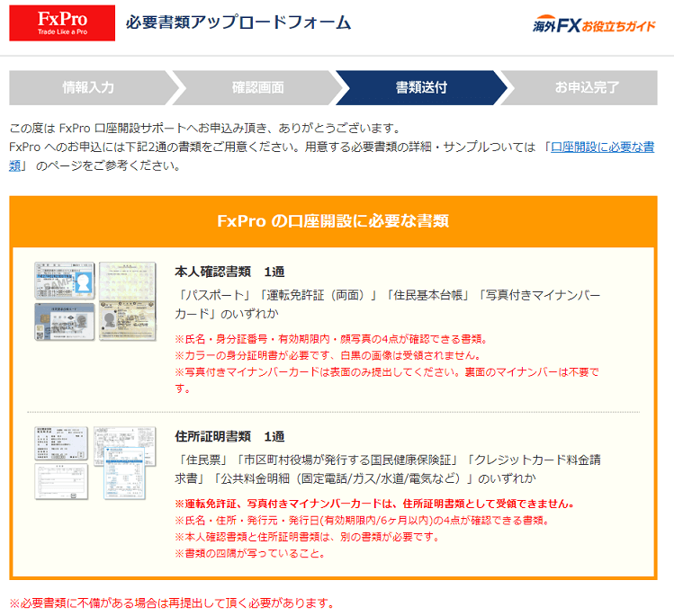Click the FxPro red logo

click(62, 23)
